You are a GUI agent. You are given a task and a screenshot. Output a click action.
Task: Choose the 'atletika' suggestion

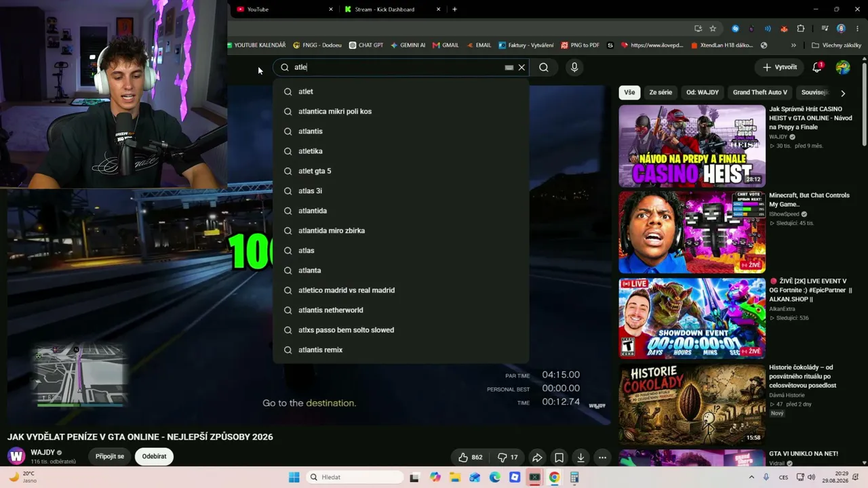[x=401, y=151]
